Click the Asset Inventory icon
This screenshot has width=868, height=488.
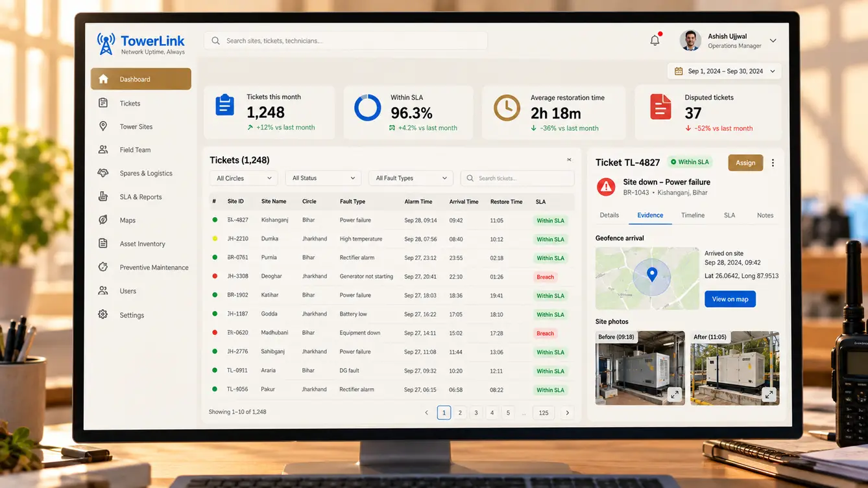coord(103,244)
